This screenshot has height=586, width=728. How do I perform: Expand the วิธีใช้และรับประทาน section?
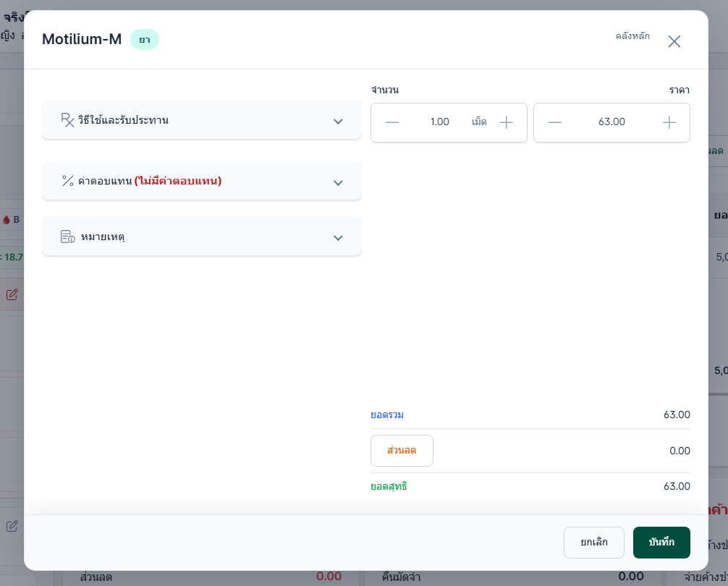click(x=201, y=120)
